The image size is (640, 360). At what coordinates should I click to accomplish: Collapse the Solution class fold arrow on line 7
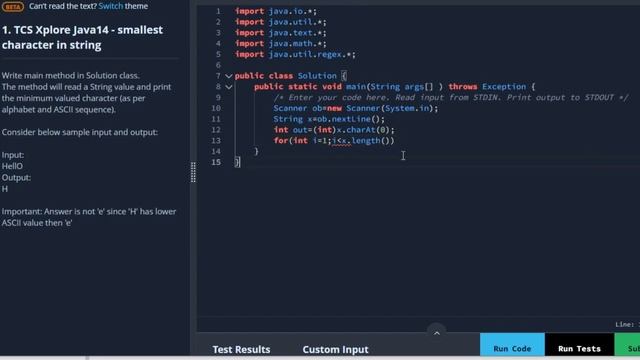coord(229,76)
